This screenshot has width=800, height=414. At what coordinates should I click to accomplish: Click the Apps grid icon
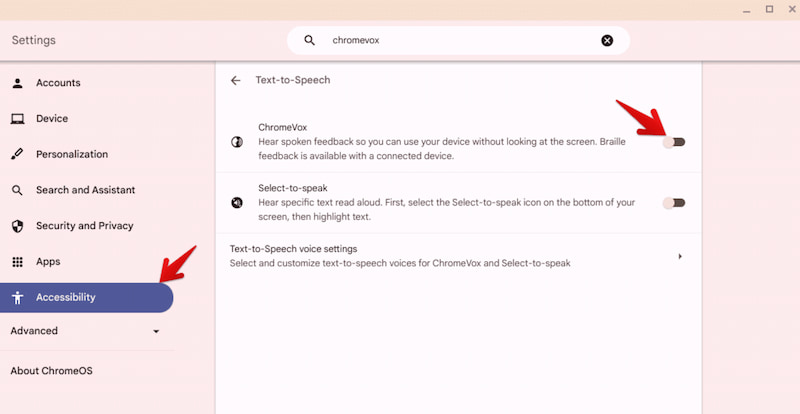17,262
